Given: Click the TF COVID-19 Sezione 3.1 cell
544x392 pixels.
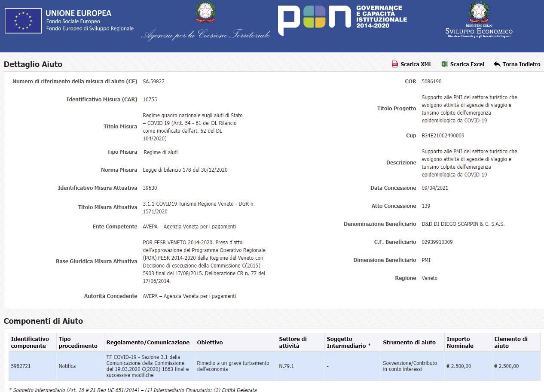Looking at the screenshot, I should [150, 366].
